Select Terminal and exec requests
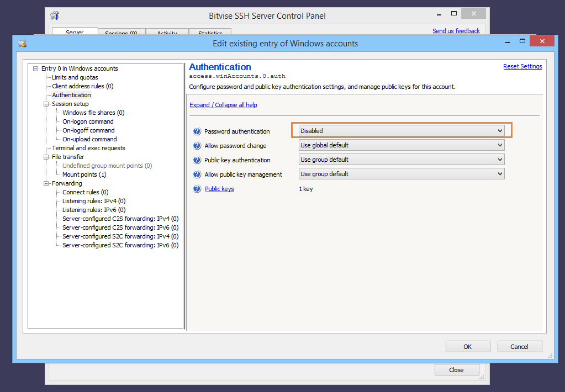The height and width of the screenshot is (392, 565). [x=88, y=148]
